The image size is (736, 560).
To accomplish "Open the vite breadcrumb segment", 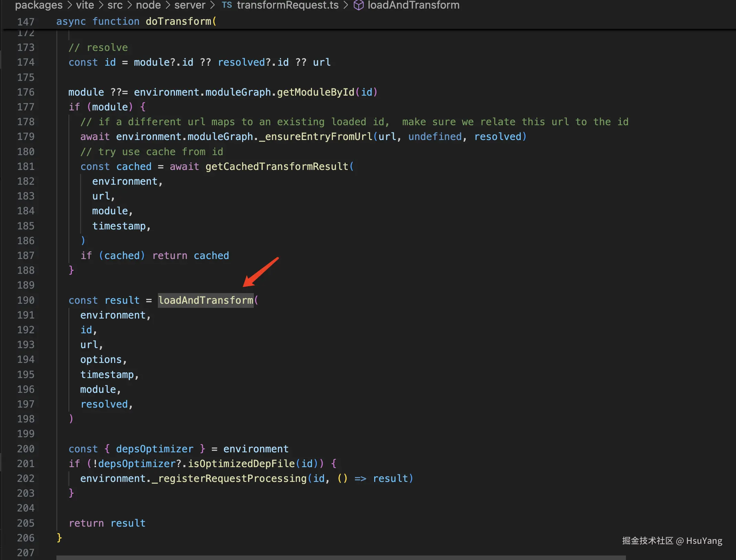I will click(x=85, y=5).
